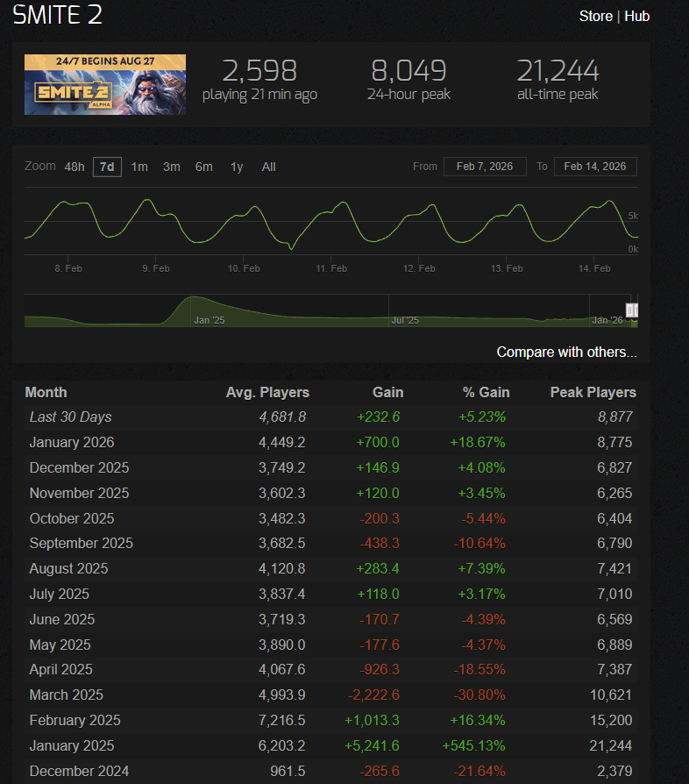
Task: Click the Jan '25 peak in navigator
Action: [x=193, y=299]
